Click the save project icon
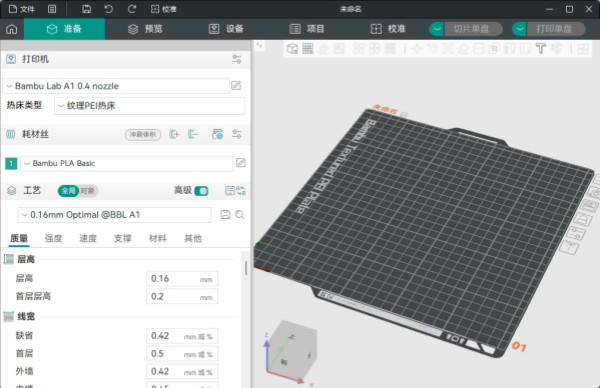 pos(86,9)
